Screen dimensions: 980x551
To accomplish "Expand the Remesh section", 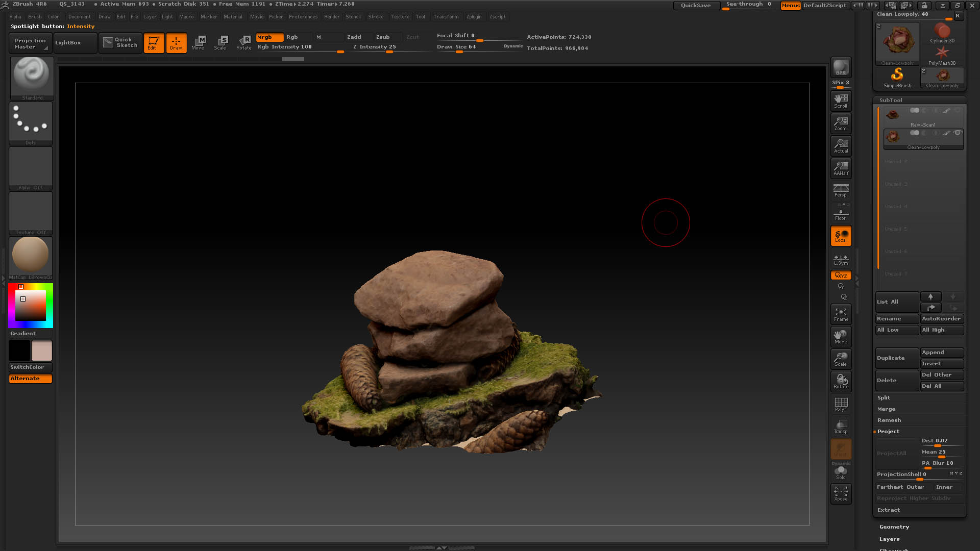I will (x=889, y=420).
